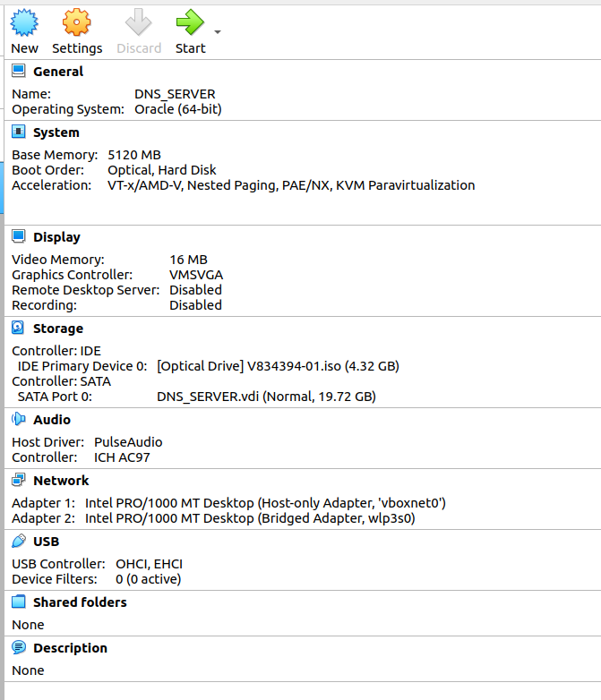Viewport: 601px width, 700px height.
Task: Open the Display section header
Action: click(56, 237)
